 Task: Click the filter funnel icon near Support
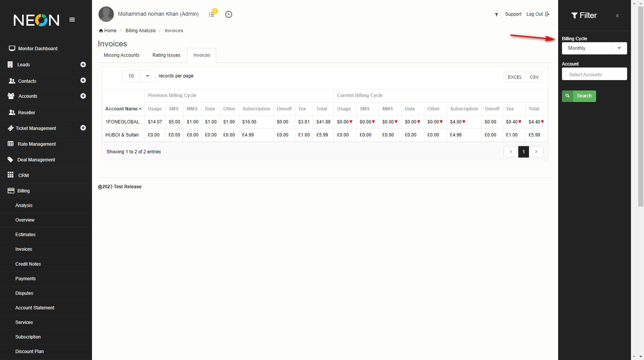(496, 15)
